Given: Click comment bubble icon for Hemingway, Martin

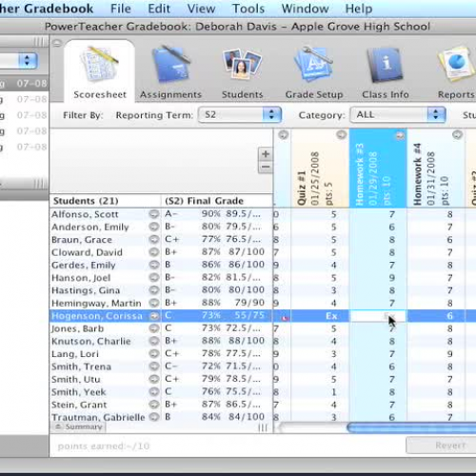Looking at the screenshot, I should click(154, 303).
